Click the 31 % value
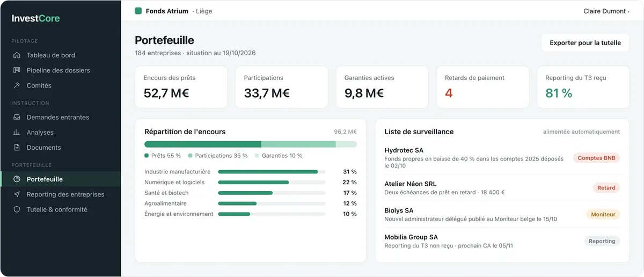The image size is (644, 277). point(350,172)
